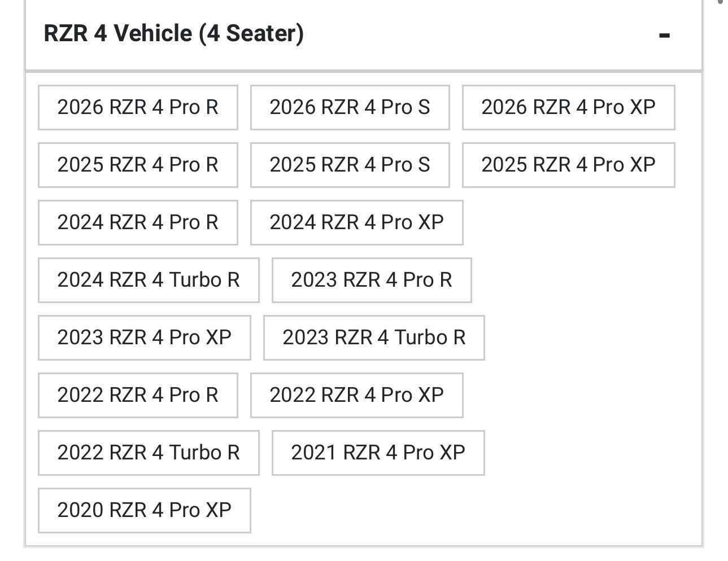
Task: Select 2025 RZR 4 Pro R
Action: pos(138,165)
